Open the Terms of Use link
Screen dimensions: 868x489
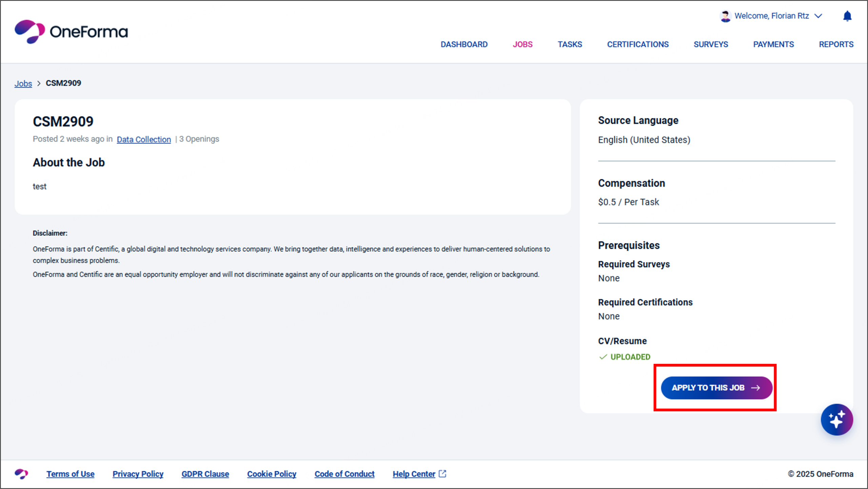(x=71, y=474)
